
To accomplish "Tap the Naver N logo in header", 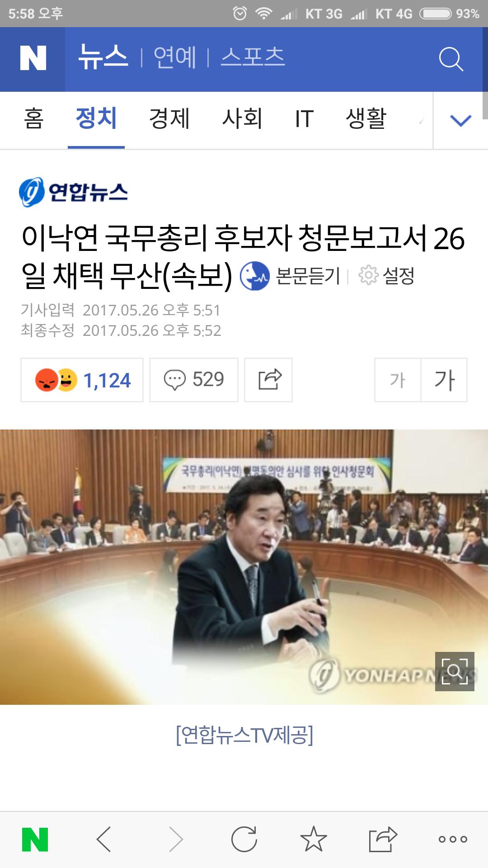I will (33, 59).
